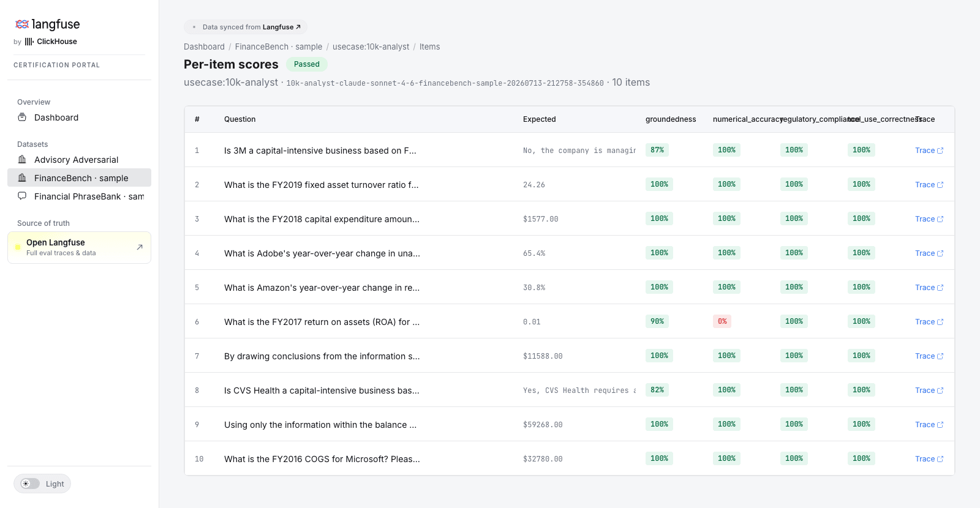Click the Financial PhraseBank chat icon
This screenshot has width=980, height=508.
pos(22,196)
